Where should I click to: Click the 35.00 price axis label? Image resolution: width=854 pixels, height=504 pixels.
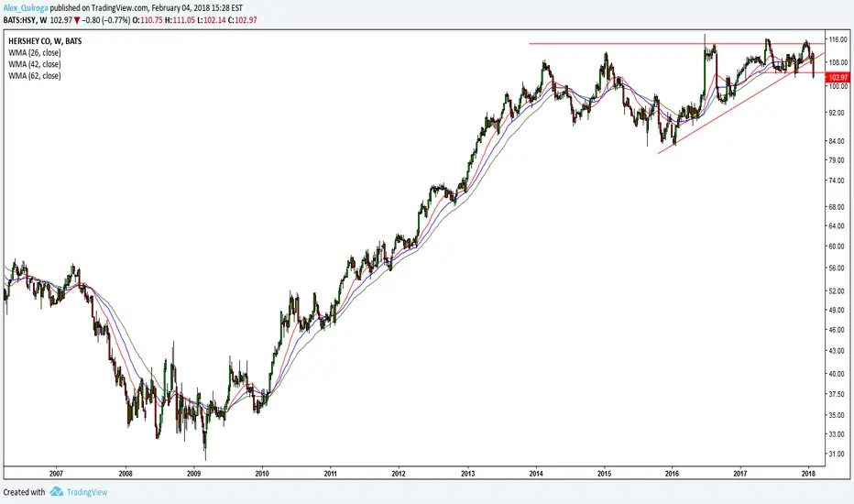click(838, 415)
